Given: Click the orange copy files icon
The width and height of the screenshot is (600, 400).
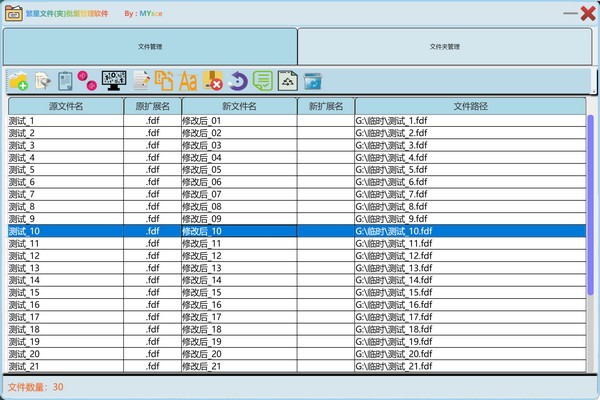Looking at the screenshot, I should [x=164, y=81].
